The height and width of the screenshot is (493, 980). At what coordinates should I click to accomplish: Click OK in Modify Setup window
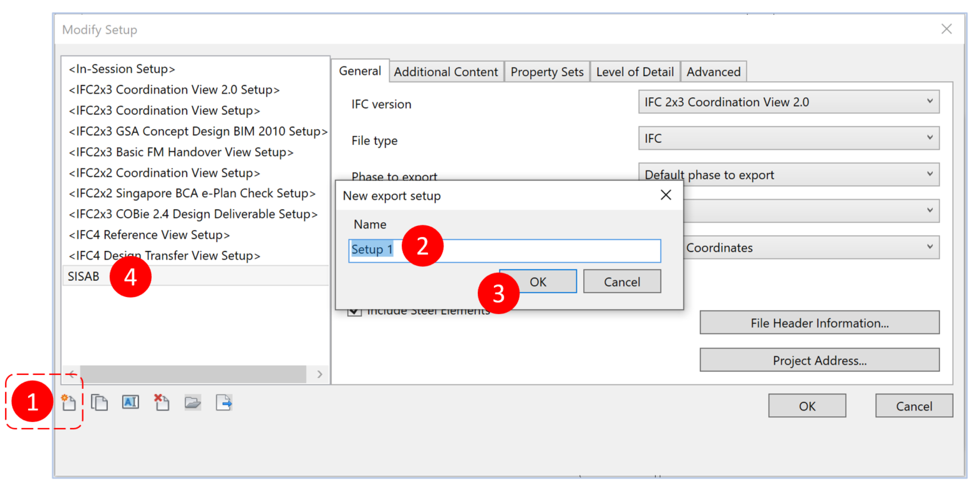point(807,406)
